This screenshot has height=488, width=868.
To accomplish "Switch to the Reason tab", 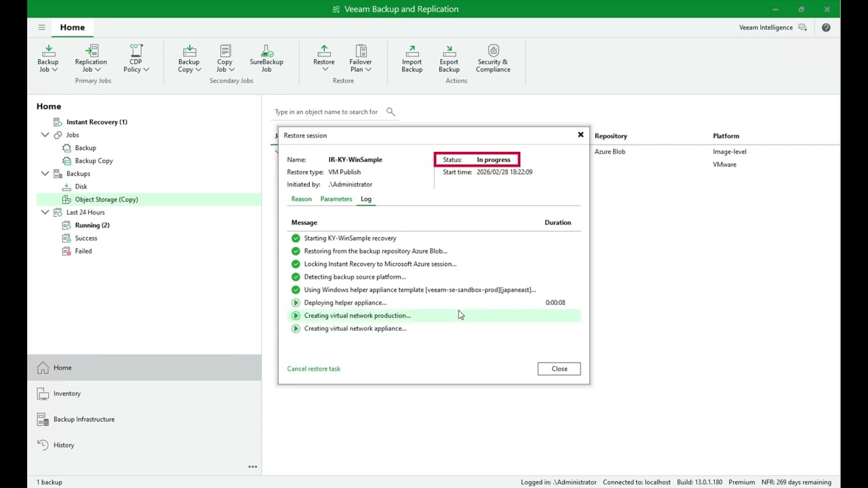I will point(301,199).
